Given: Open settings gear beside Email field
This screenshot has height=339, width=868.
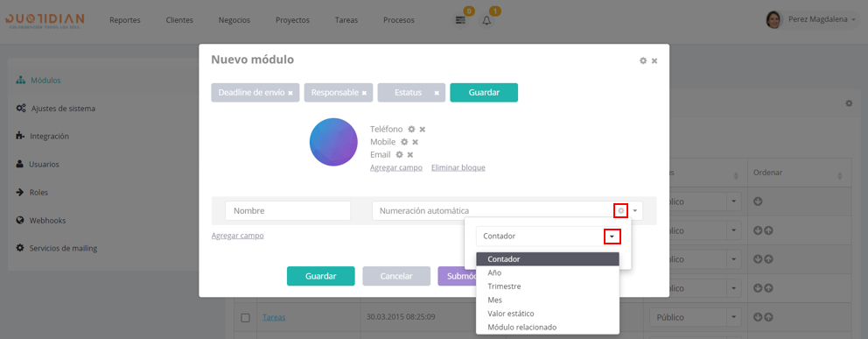Looking at the screenshot, I should coord(399,154).
